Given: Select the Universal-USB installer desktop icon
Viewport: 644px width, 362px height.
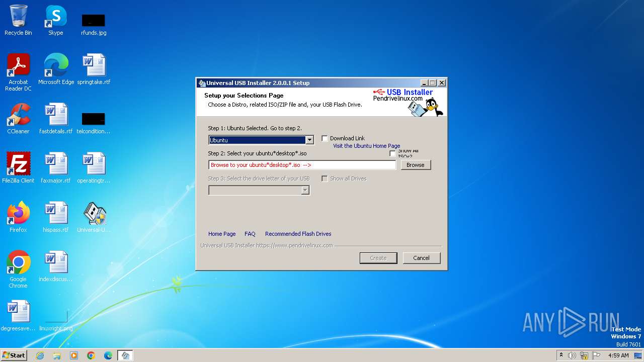Looking at the screenshot, I should click(x=94, y=217).
